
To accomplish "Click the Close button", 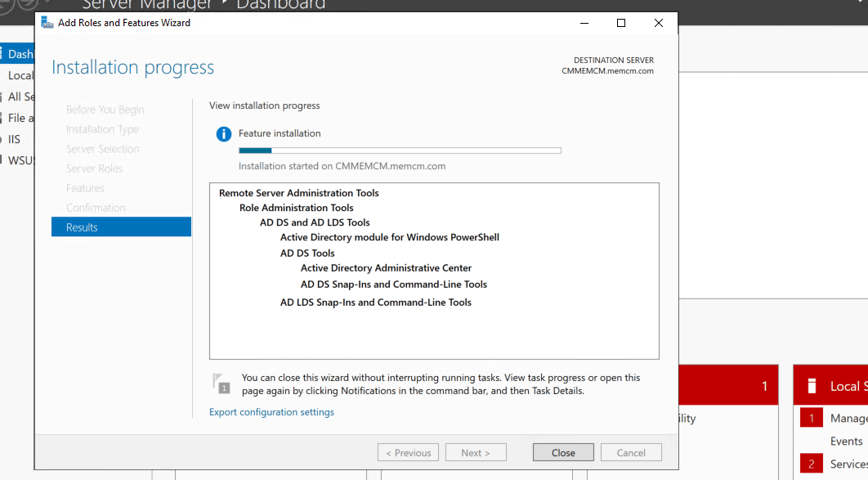I will pos(563,452).
